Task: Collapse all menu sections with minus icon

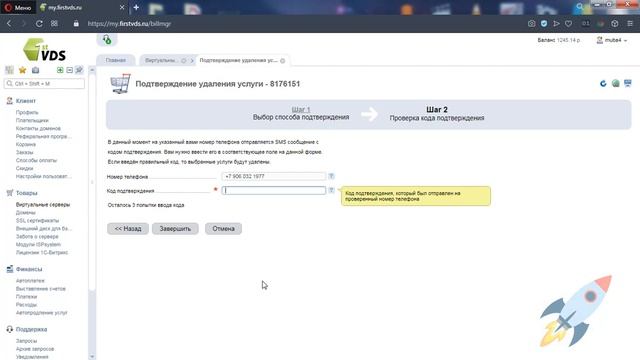Action: tap(69, 70)
